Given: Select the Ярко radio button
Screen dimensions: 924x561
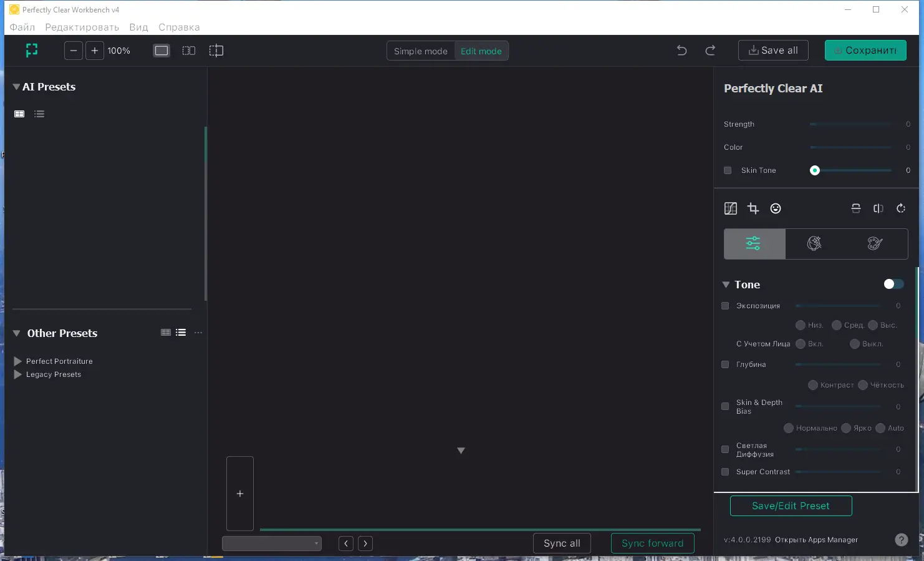Looking at the screenshot, I should 846,428.
